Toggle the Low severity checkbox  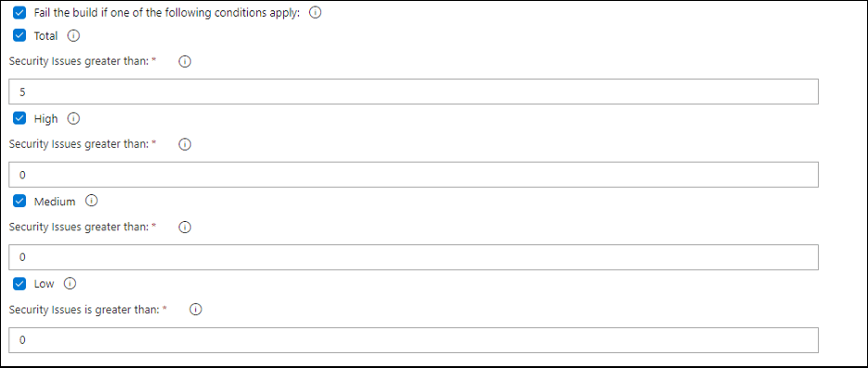[19, 283]
